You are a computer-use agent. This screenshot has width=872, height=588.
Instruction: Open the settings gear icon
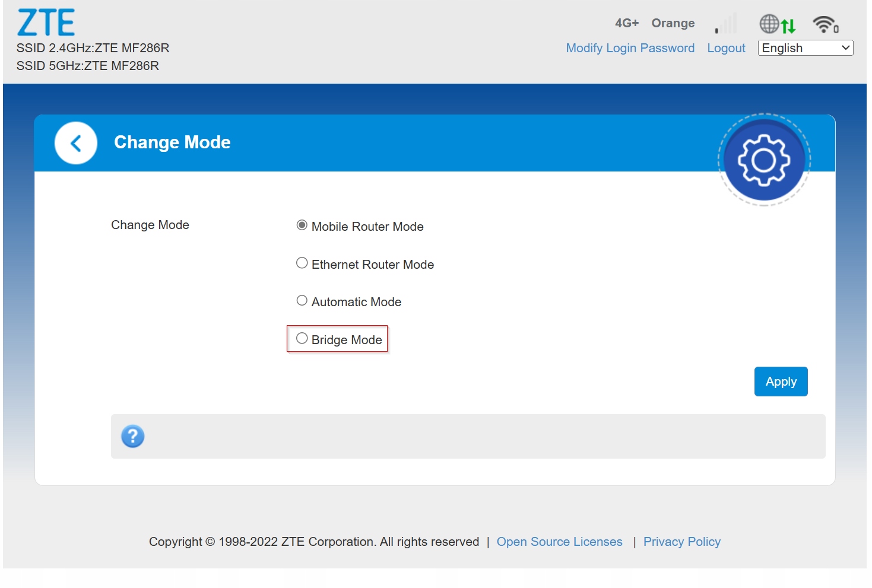tap(764, 160)
